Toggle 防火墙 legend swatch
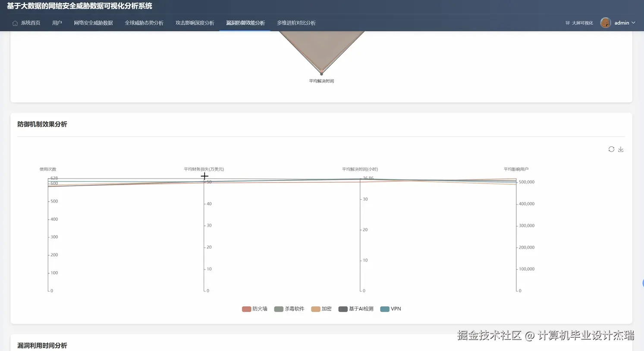 pos(246,309)
